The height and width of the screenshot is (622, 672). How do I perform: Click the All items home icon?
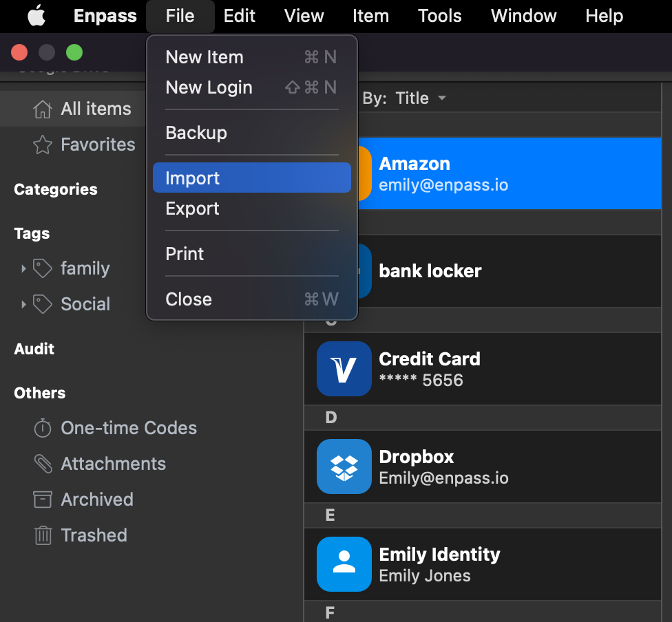[43, 109]
